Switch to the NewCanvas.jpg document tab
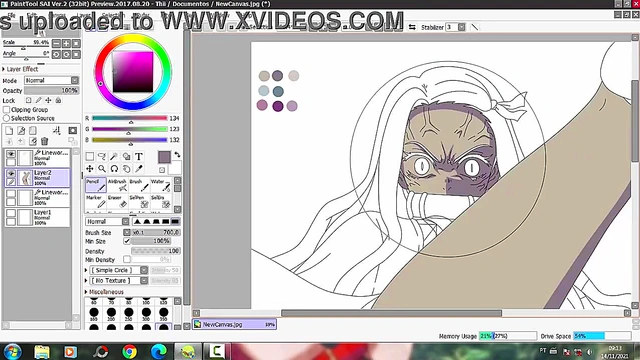 [235, 324]
